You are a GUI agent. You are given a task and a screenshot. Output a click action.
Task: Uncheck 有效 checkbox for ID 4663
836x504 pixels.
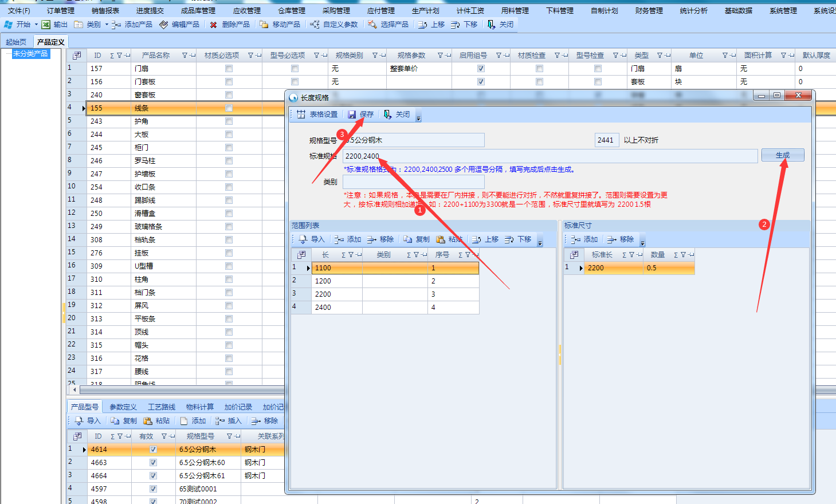(x=153, y=463)
